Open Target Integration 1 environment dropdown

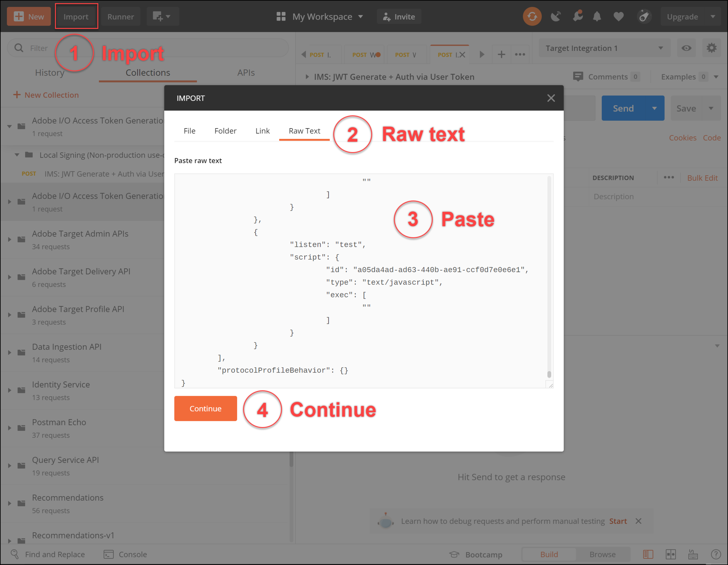(604, 48)
